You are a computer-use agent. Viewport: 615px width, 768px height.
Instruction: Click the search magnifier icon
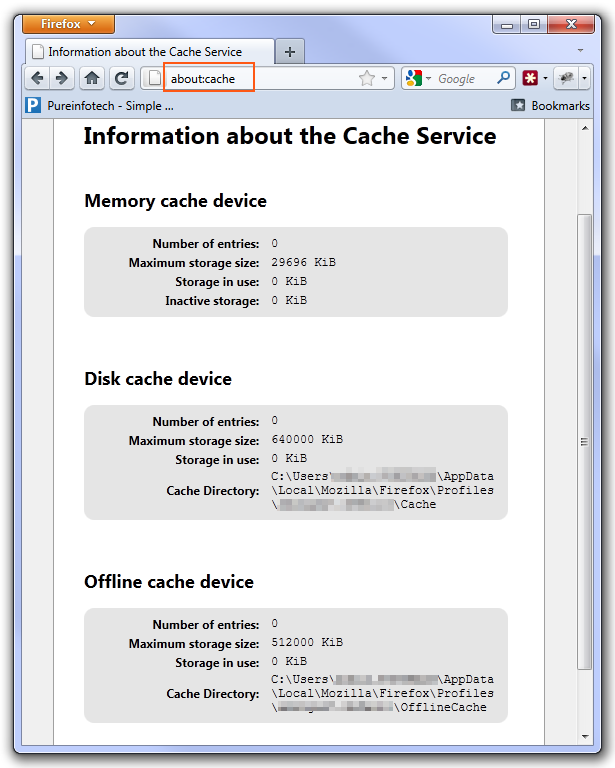click(503, 77)
